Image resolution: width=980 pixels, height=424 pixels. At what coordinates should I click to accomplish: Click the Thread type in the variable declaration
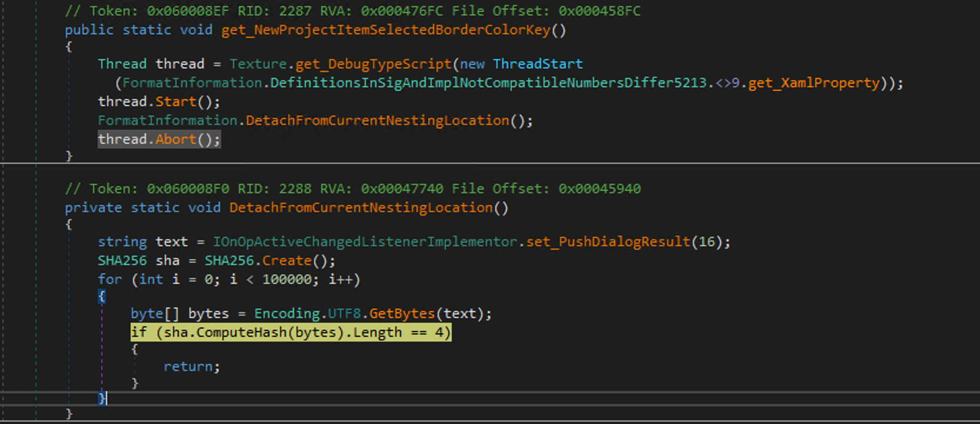(122, 64)
